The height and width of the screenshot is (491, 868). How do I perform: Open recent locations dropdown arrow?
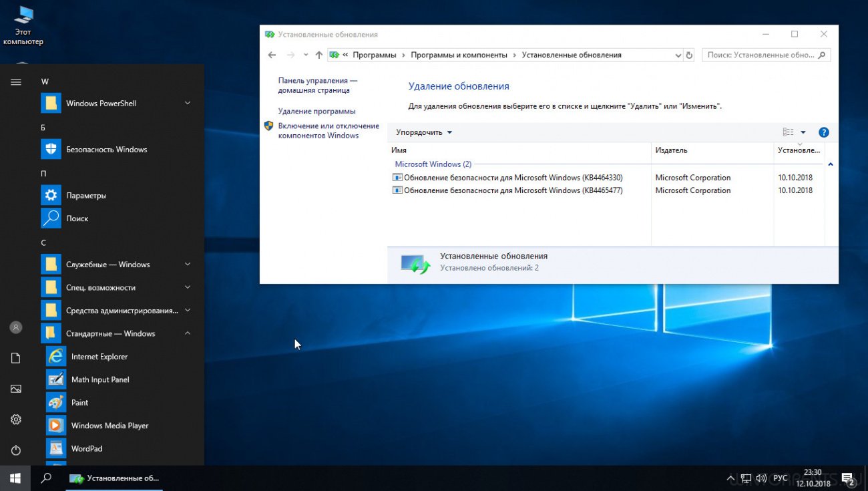coord(306,55)
